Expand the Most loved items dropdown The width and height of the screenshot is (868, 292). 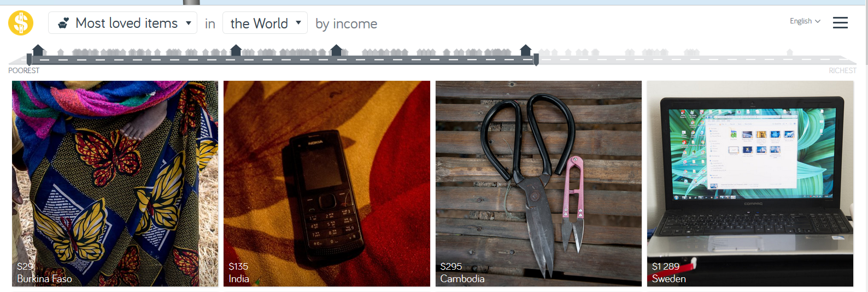(x=122, y=23)
